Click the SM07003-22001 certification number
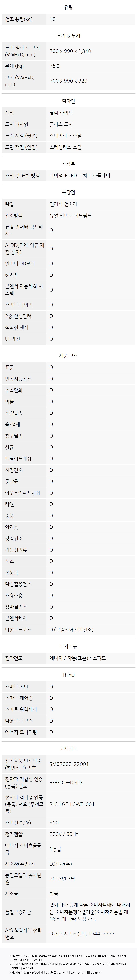Screen dimensions: 137x980 coord(69,764)
